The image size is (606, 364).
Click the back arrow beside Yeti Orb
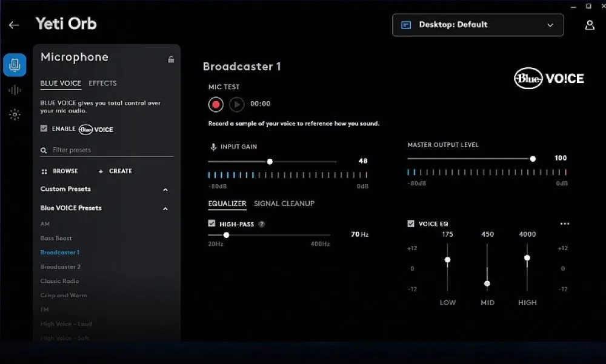point(14,25)
